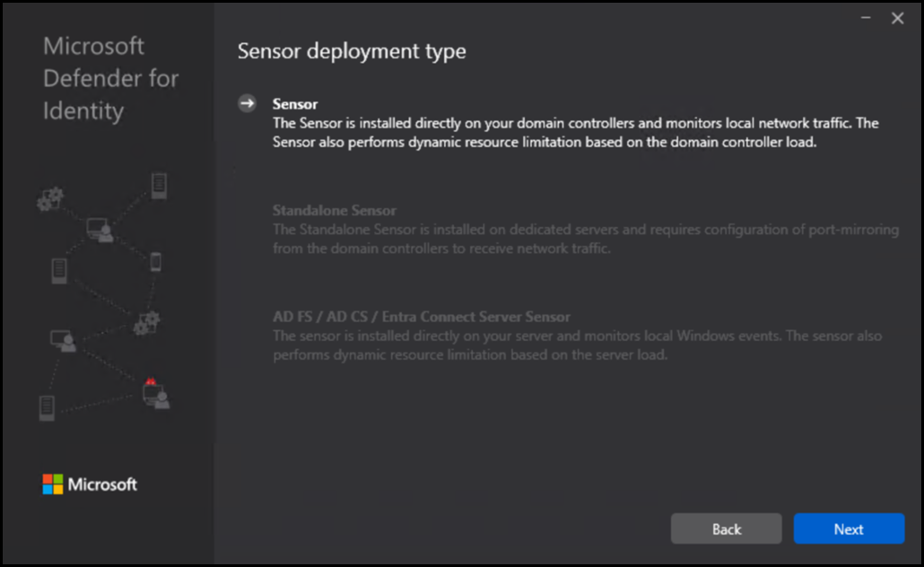
Task: Click the red-alert compromised computer icon
Action: pyautogui.click(x=155, y=393)
